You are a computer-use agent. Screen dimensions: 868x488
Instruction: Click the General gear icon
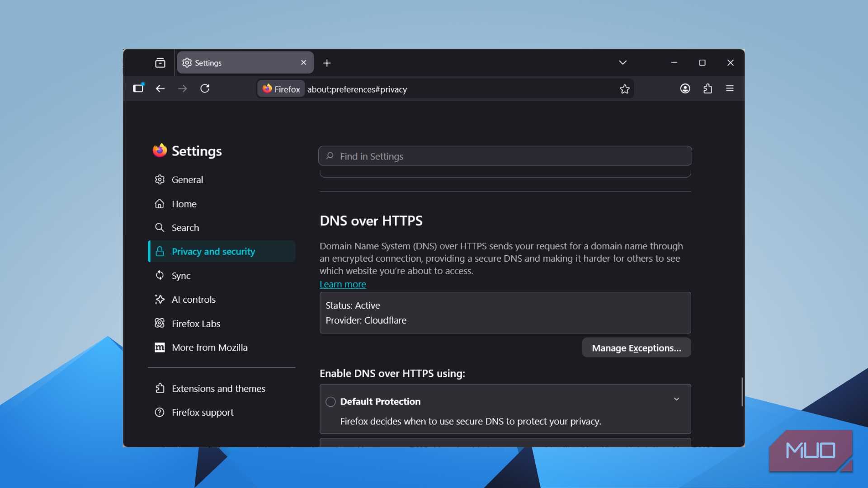[x=160, y=180]
